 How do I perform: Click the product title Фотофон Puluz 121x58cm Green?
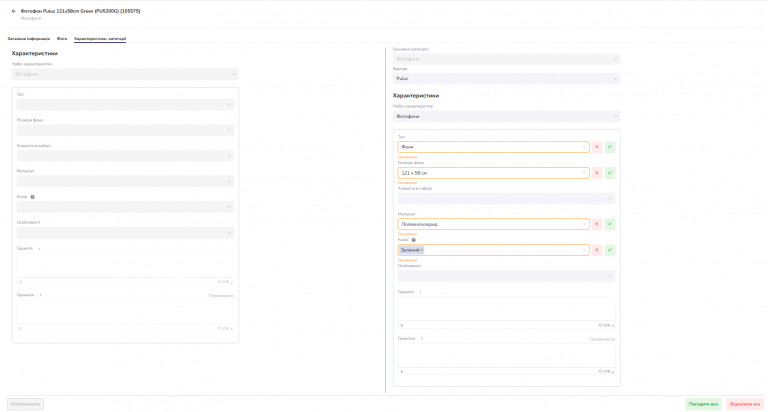pos(80,11)
